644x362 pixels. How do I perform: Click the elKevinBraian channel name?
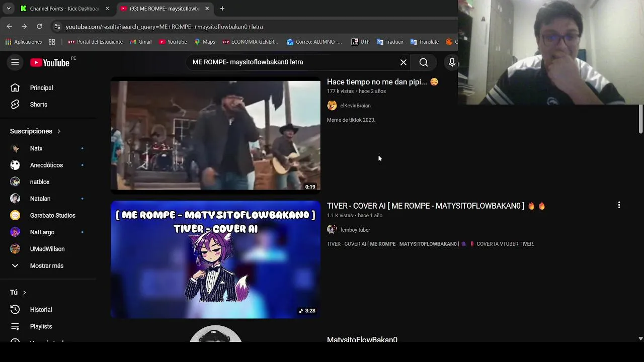355,106
